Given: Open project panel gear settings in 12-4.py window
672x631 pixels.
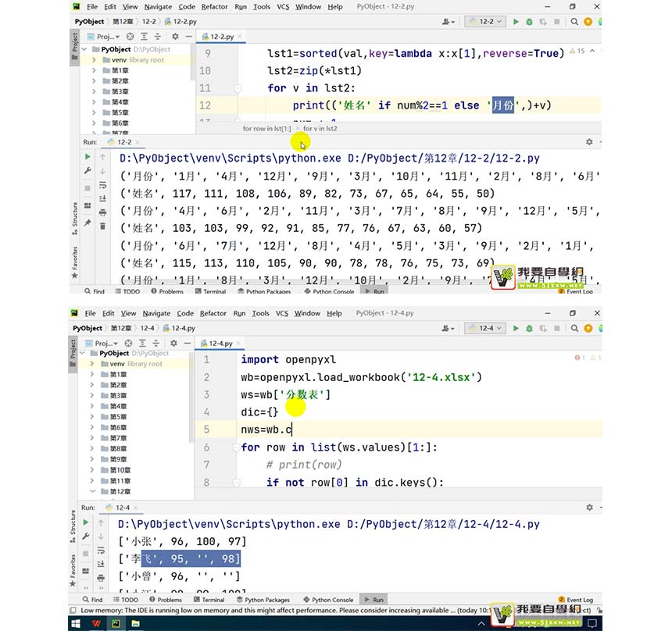Looking at the screenshot, I should point(173,343).
